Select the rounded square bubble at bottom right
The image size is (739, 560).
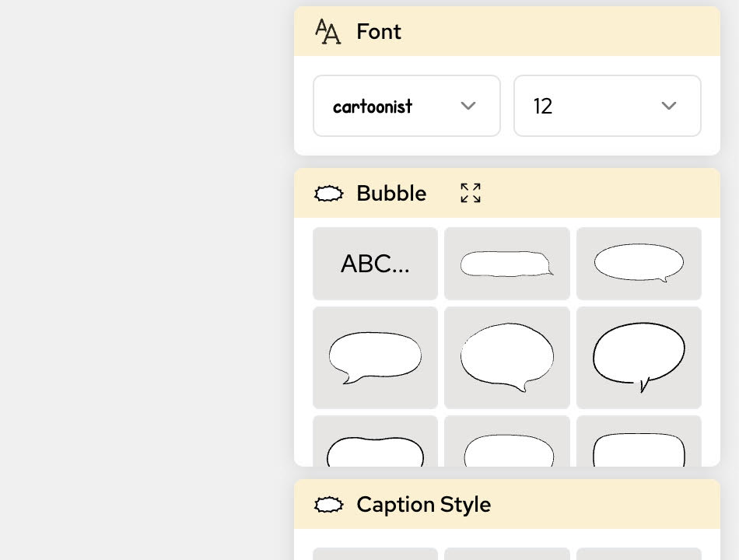click(639, 451)
